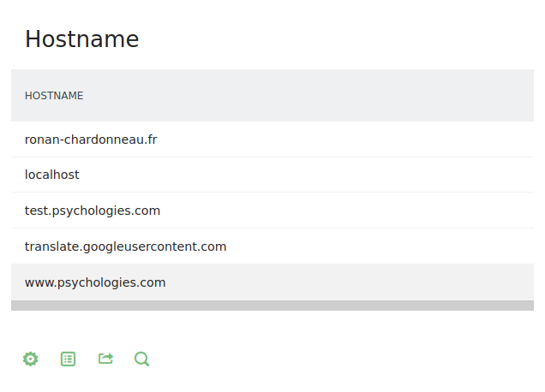
Task: Click the highlighted www.psychologies.com row
Action: 272,282
